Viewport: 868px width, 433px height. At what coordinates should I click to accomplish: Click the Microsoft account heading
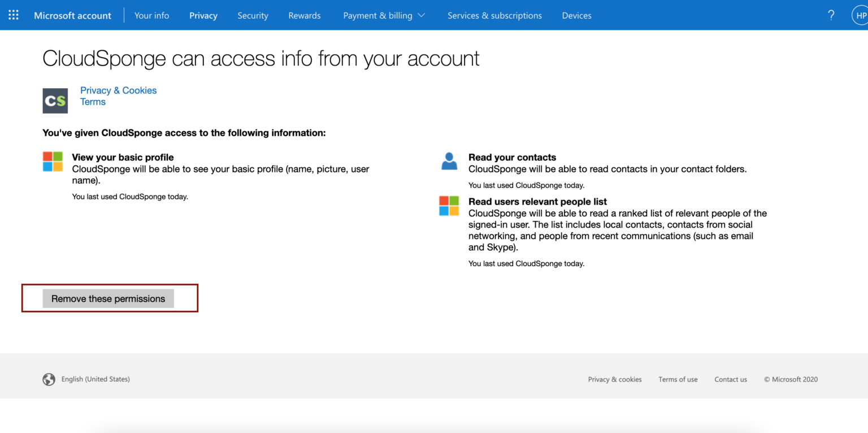coord(72,15)
